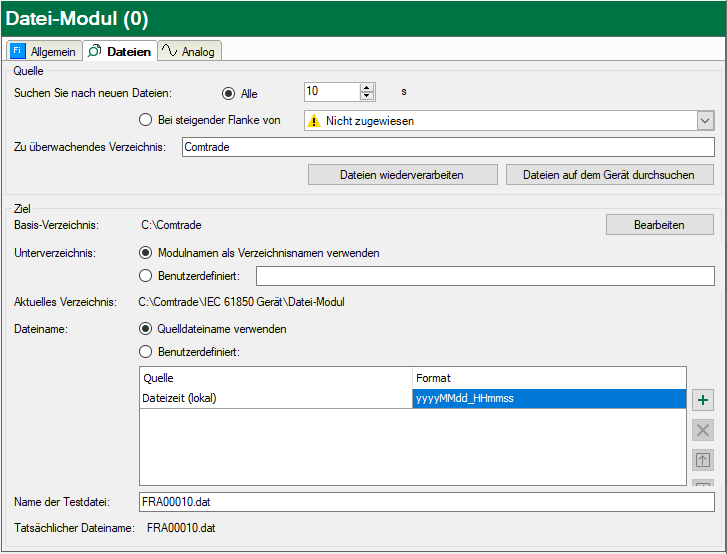Click the Bearbeiten button
This screenshot has height=554, width=727.
pos(659,225)
